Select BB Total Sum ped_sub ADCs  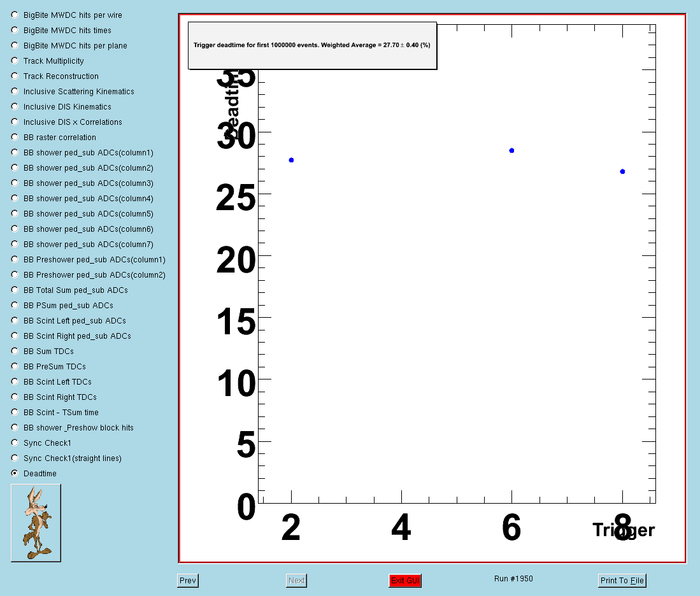[15, 290]
